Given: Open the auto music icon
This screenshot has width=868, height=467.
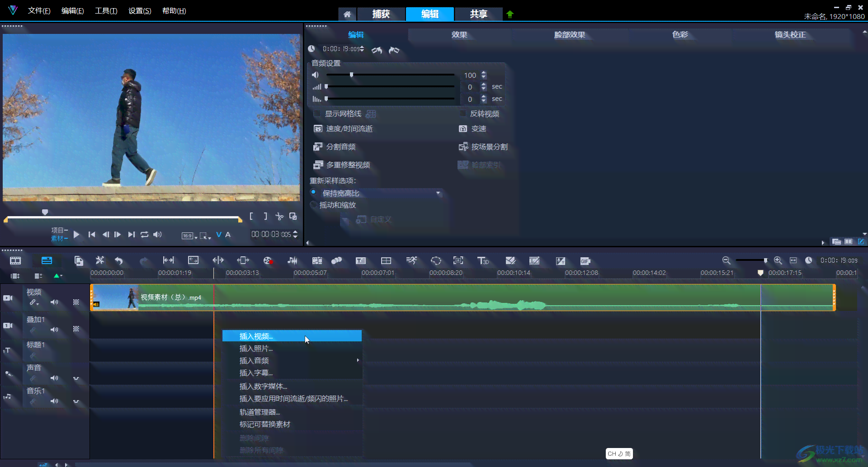Looking at the screenshot, I should click(x=317, y=261).
